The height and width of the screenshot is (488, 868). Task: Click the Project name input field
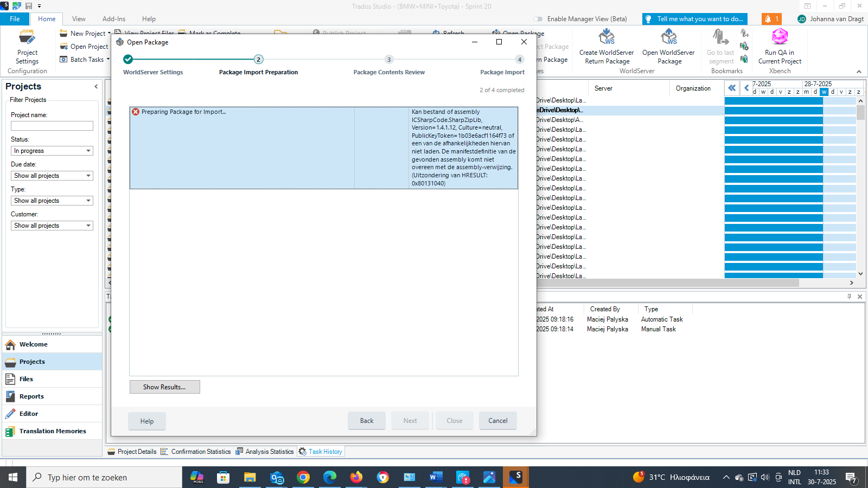click(52, 126)
